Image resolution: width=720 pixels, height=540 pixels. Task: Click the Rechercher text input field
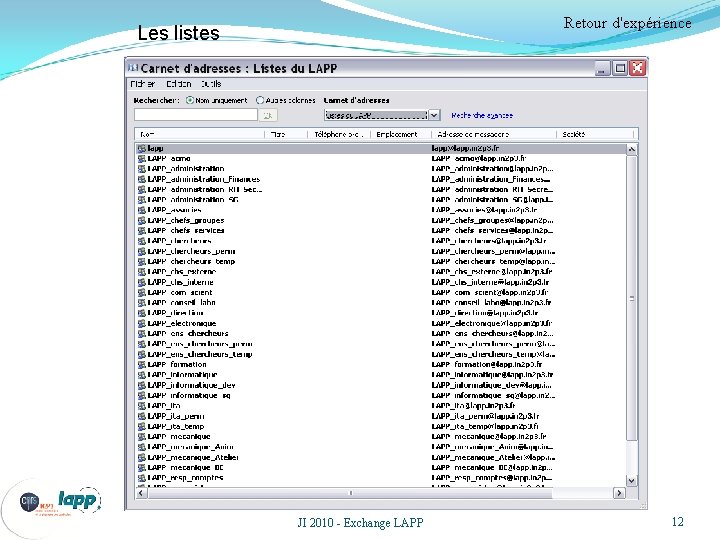[x=196, y=115]
